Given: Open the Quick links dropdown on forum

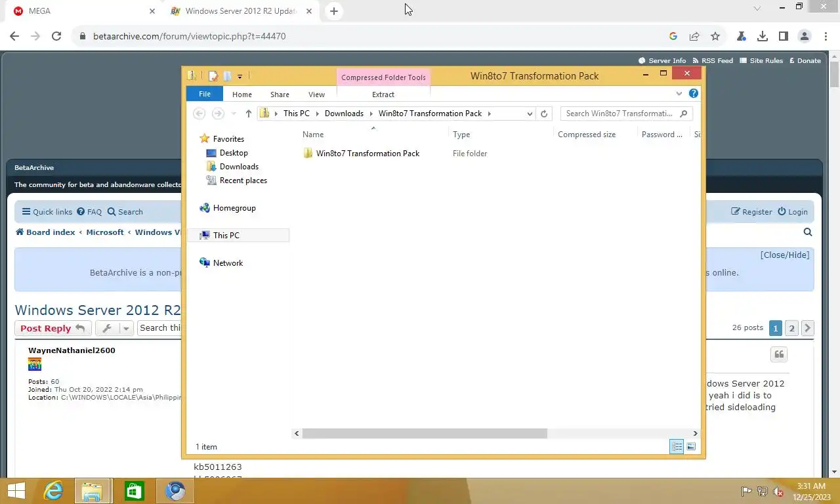Looking at the screenshot, I should pos(47,211).
